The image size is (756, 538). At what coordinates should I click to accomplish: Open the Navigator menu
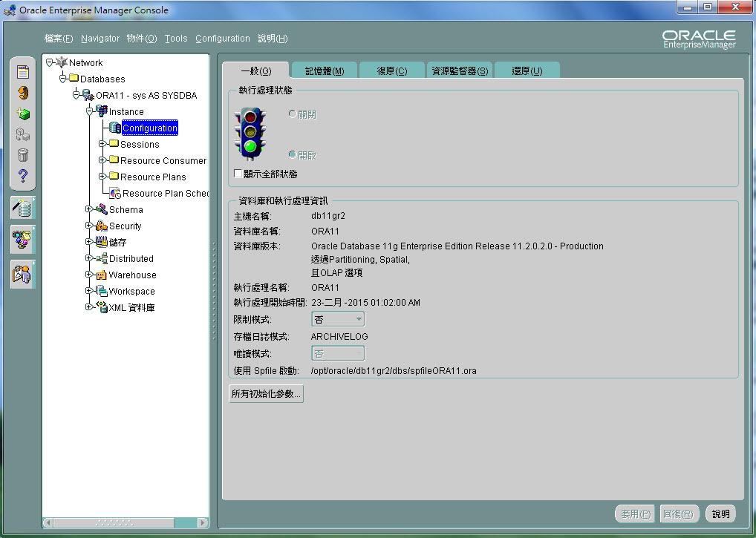[100, 39]
